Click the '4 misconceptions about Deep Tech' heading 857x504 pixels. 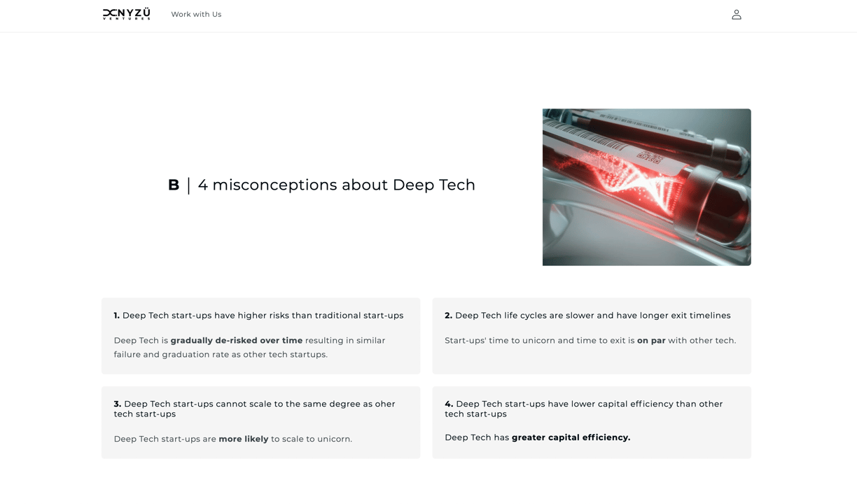[x=337, y=185]
